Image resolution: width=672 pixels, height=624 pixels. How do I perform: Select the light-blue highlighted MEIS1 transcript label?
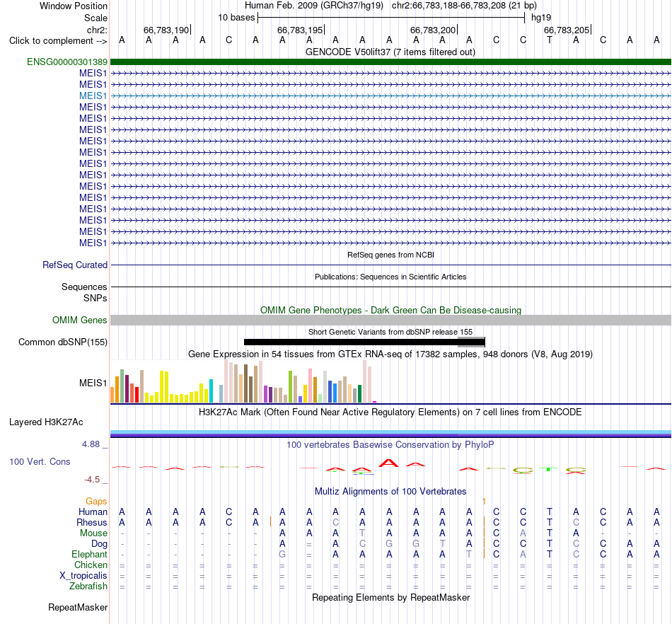[x=93, y=96]
